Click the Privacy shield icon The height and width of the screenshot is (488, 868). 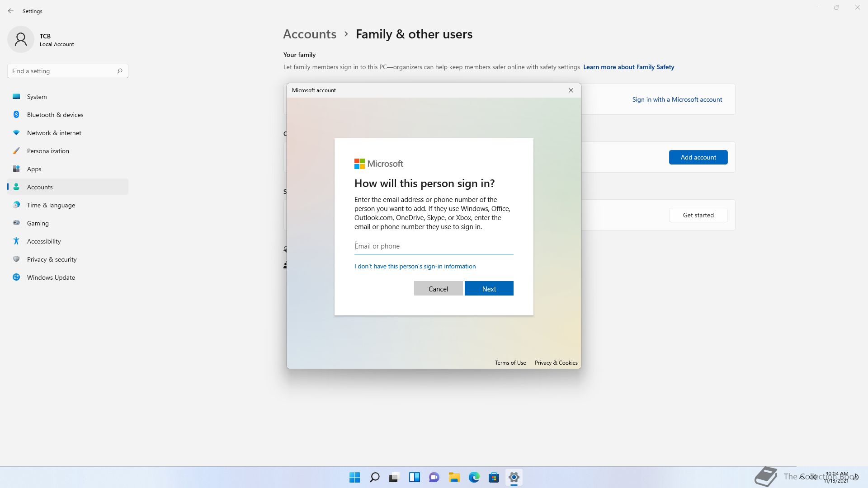pyautogui.click(x=16, y=259)
